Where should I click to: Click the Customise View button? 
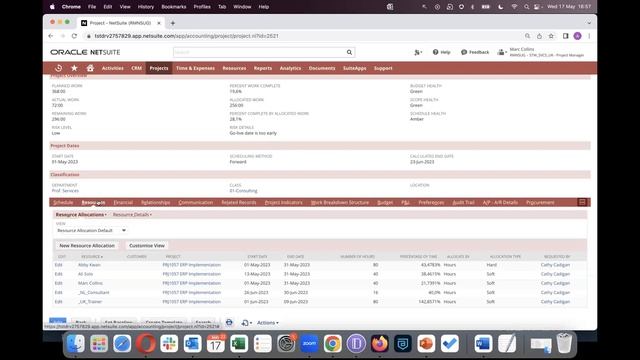coord(147,245)
